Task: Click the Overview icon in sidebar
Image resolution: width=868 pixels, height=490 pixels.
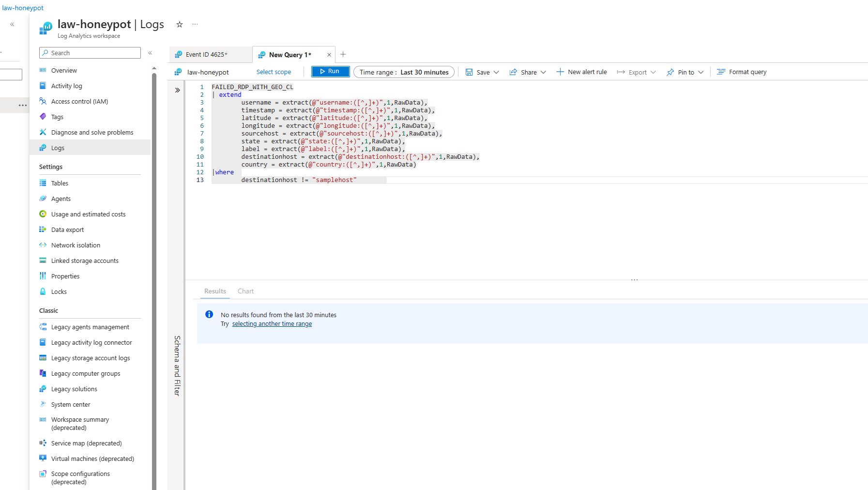Action: (x=43, y=70)
